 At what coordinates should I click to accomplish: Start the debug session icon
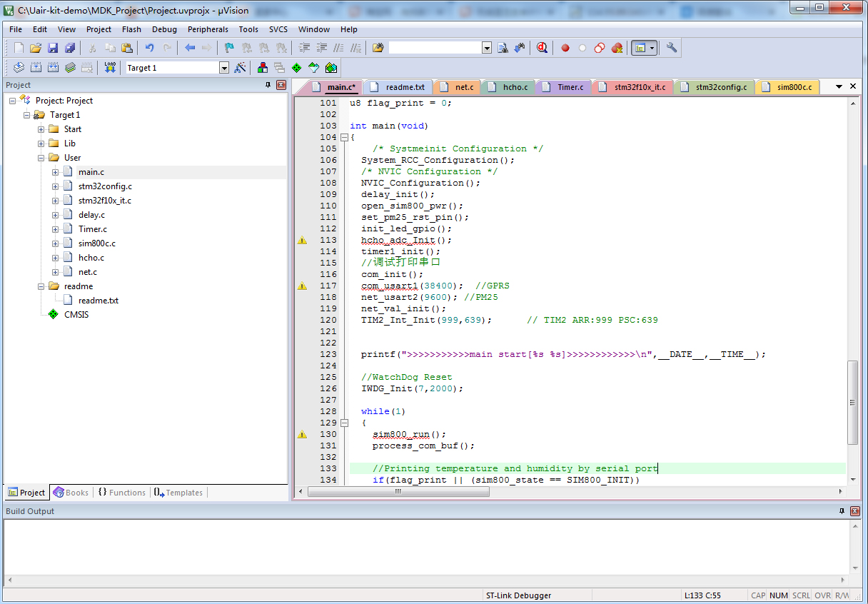click(542, 48)
